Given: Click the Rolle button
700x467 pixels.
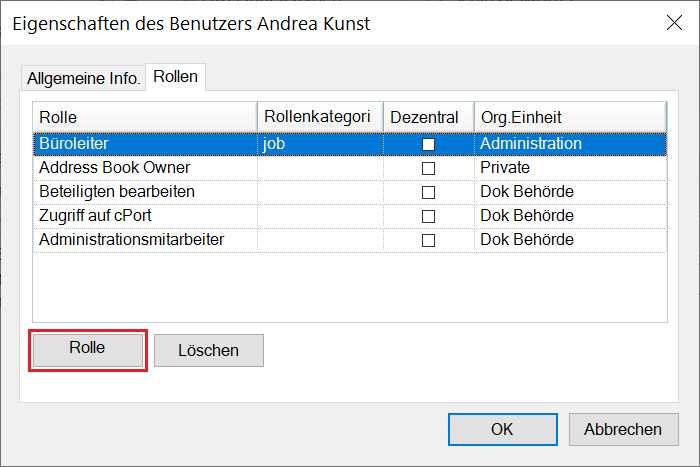Looking at the screenshot, I should (88, 349).
